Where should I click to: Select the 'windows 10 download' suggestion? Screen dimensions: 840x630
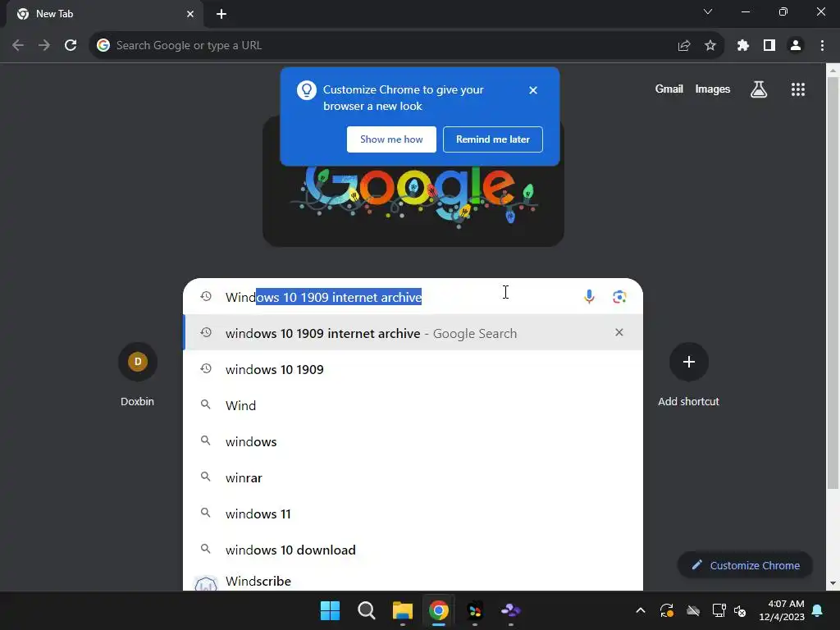pos(413,550)
